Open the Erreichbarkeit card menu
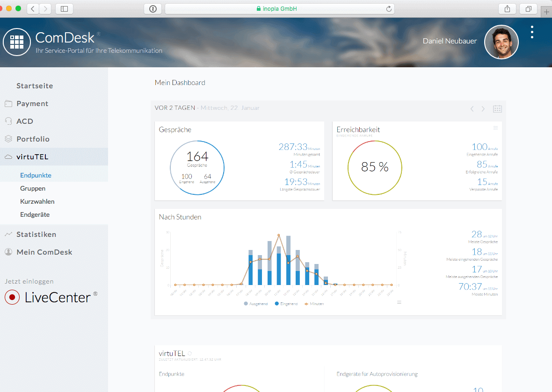 tap(495, 128)
